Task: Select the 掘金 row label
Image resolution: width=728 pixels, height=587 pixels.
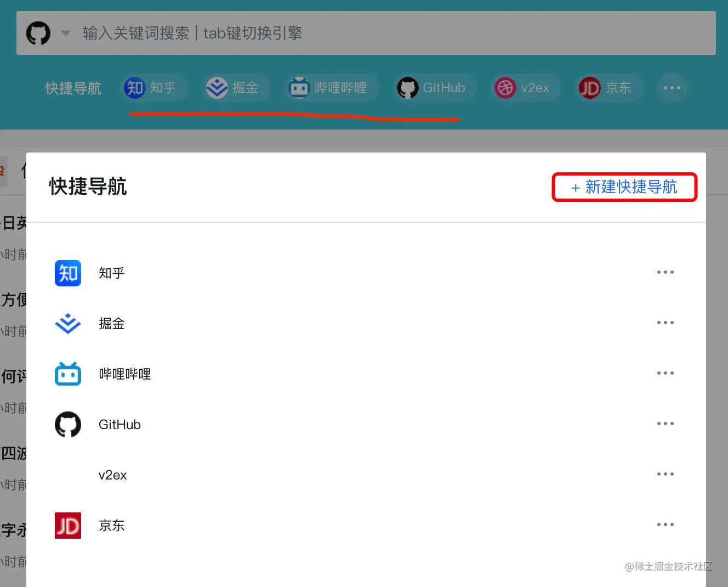Action: [x=112, y=324]
